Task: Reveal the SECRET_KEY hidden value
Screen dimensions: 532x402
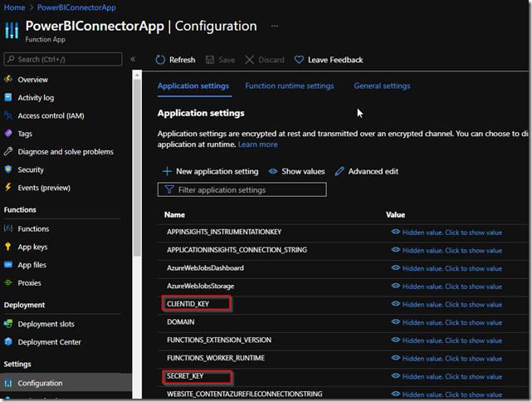Action: pyautogui.click(x=447, y=376)
